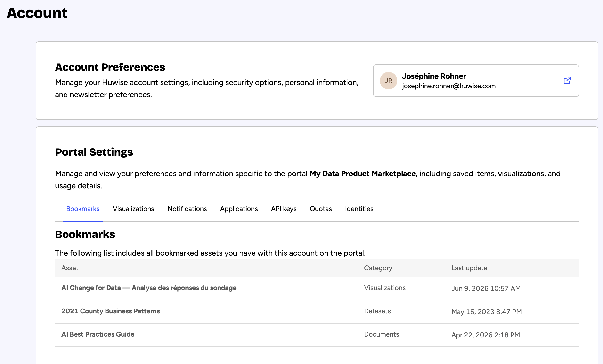This screenshot has width=603, height=364.
Task: Click the Asset column header
Action: coord(70,268)
